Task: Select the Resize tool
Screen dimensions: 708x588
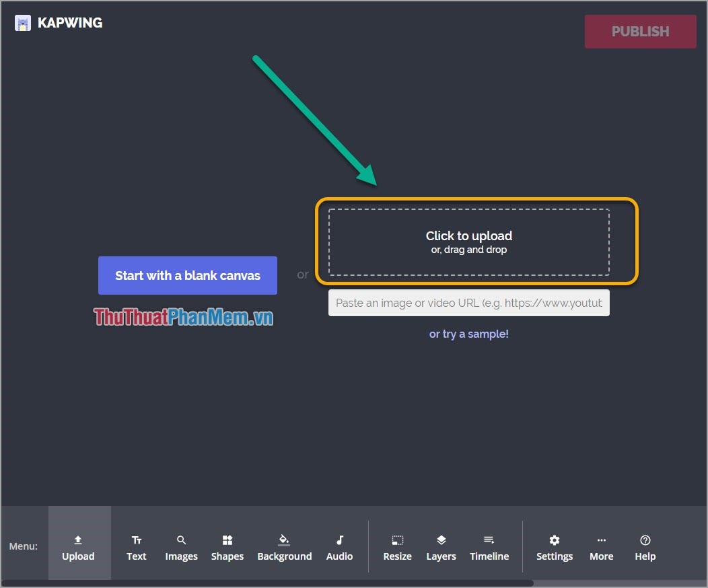Action: click(397, 547)
